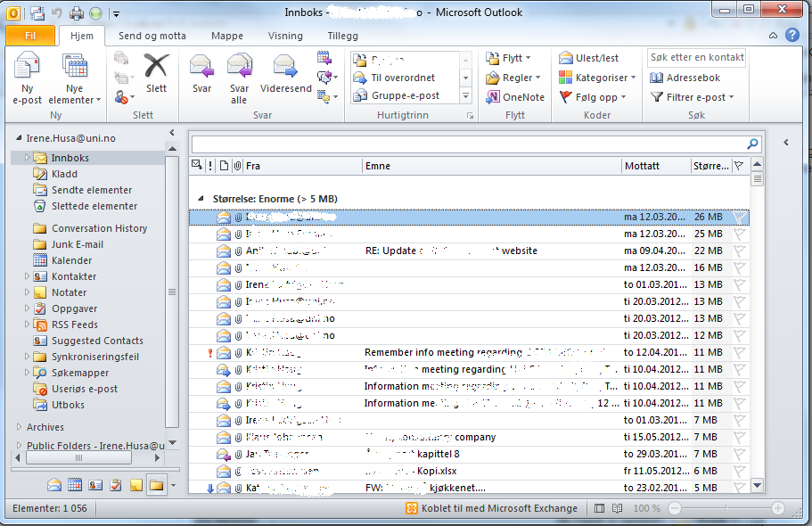812x526 pixels.
Task: Click the Slett delete icon
Action: (x=156, y=71)
